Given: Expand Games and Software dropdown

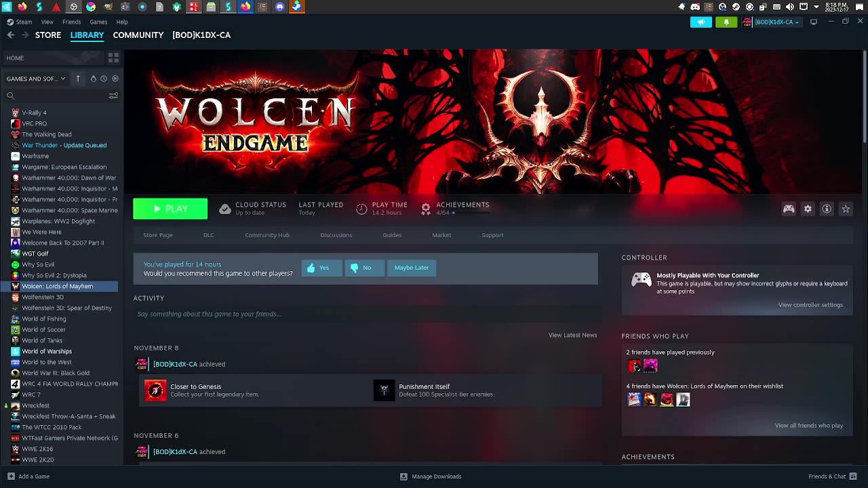Looking at the screenshot, I should (x=36, y=79).
